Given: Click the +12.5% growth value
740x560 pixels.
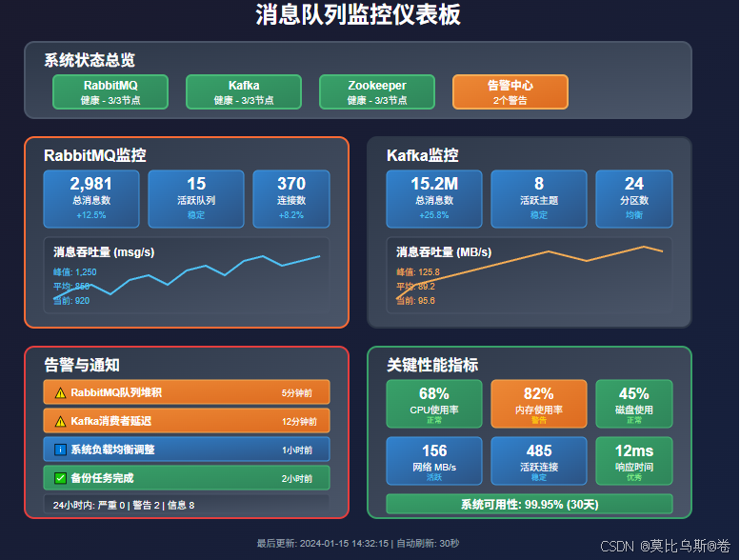Looking at the screenshot, I should 91,215.
